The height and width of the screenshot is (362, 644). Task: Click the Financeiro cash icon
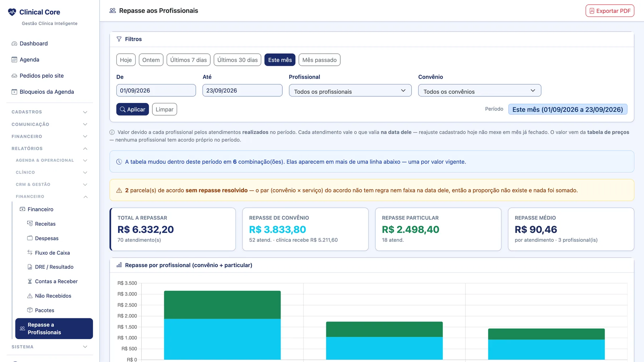coord(22,209)
